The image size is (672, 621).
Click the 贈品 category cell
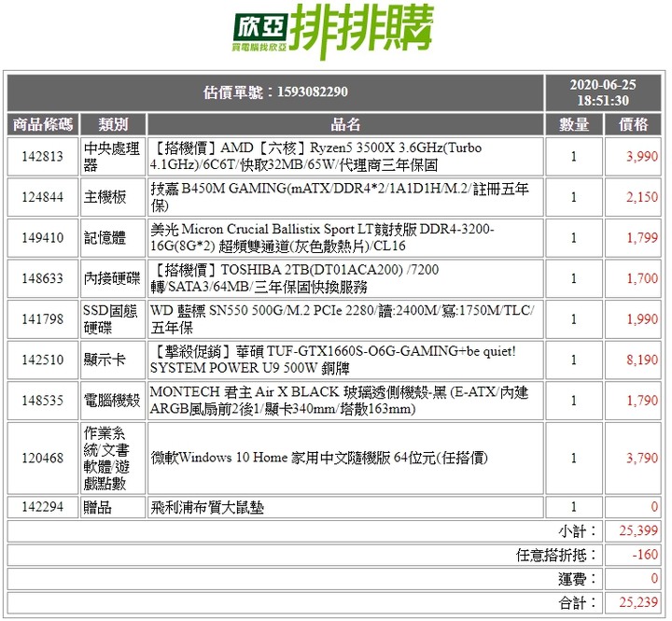[113, 507]
